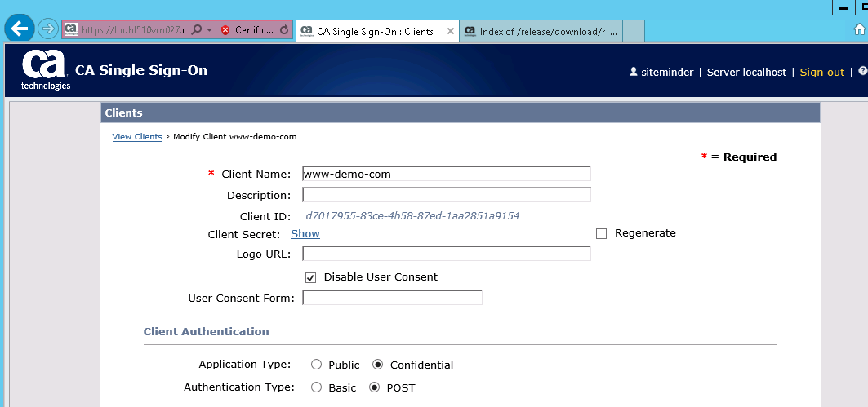Show the Client Secret
868x407 pixels.
pos(305,234)
